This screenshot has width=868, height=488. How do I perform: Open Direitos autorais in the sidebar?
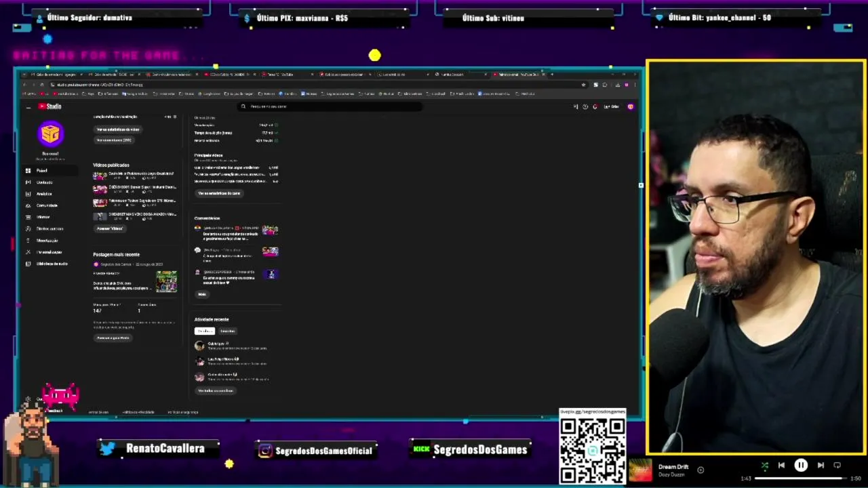point(50,228)
